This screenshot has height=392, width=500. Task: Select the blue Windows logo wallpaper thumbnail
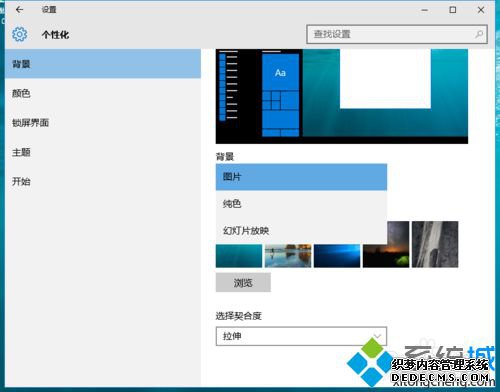(x=337, y=256)
